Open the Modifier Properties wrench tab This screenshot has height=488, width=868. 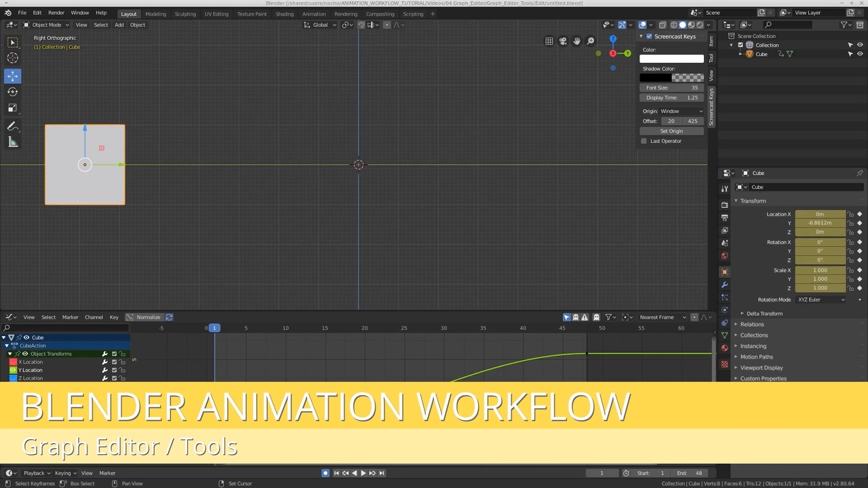724,285
